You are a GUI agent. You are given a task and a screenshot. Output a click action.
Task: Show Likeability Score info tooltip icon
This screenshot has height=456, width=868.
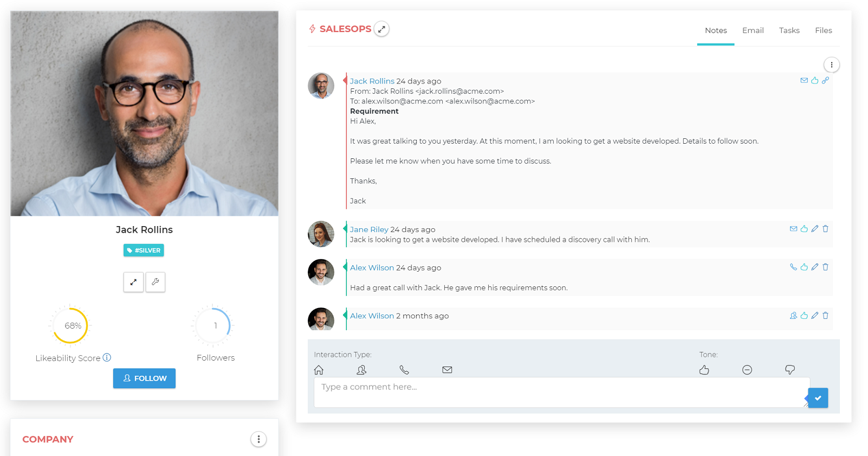click(107, 357)
